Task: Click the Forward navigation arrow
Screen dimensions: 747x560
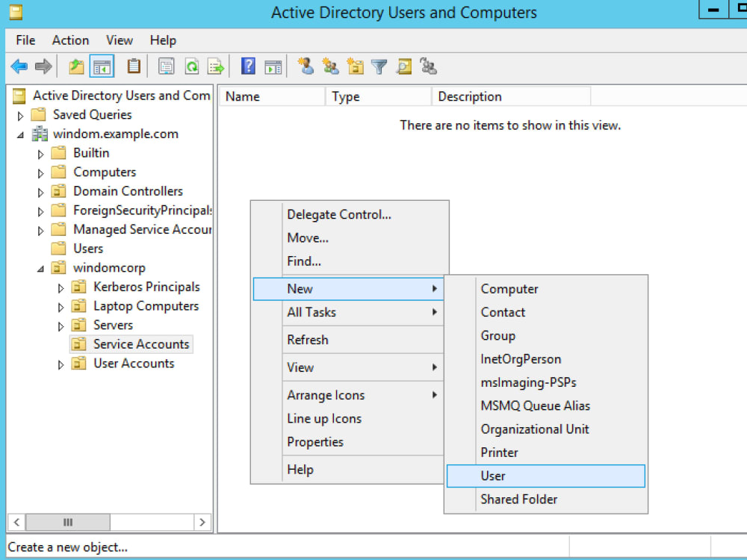Action: (x=43, y=66)
